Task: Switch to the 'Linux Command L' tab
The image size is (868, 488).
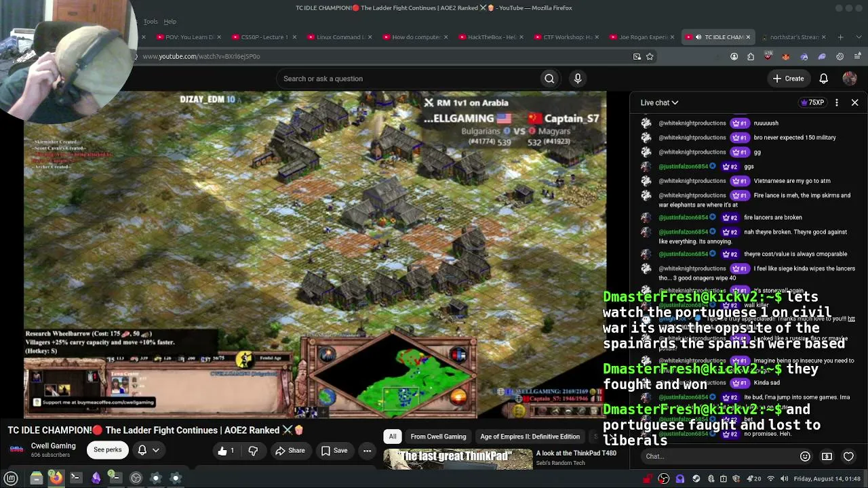Action: (340, 37)
